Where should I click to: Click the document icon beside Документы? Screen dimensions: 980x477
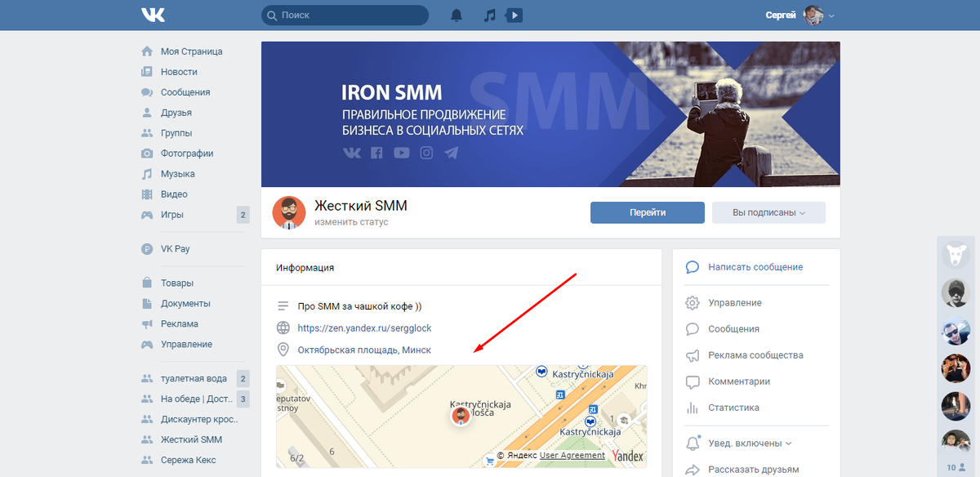tap(147, 303)
